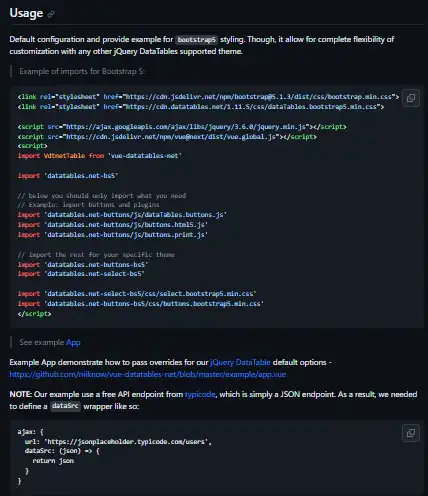Click the import 'datatables.net-bs5' line

pos(68,176)
